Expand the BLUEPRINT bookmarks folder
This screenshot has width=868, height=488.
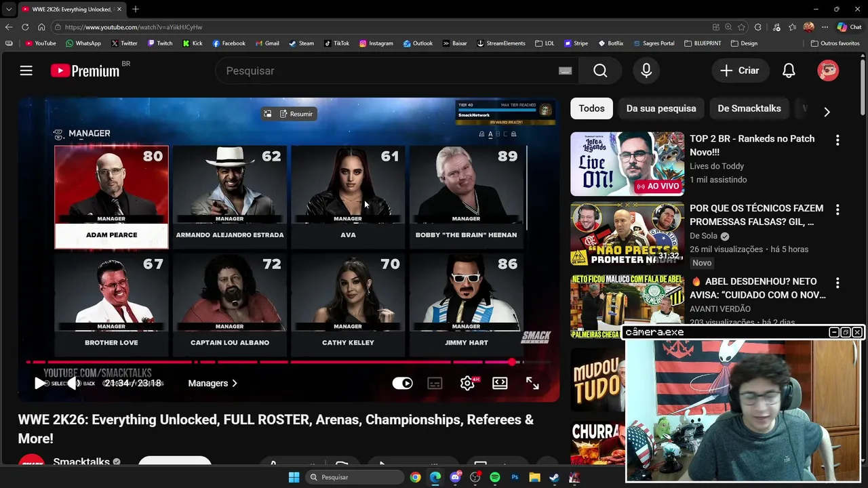click(703, 43)
